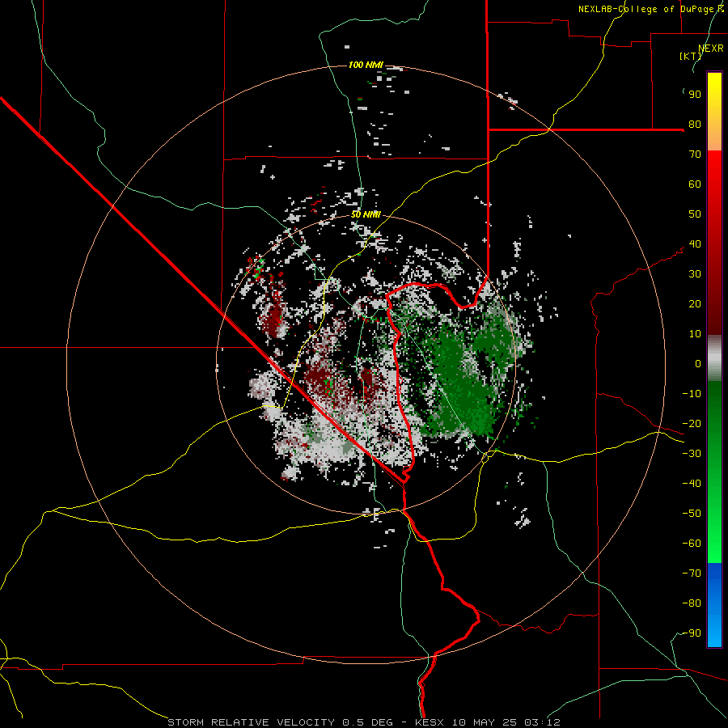This screenshot has height=728, width=728.
Task: Click the 100 NMI range ring label
Action: (x=366, y=65)
